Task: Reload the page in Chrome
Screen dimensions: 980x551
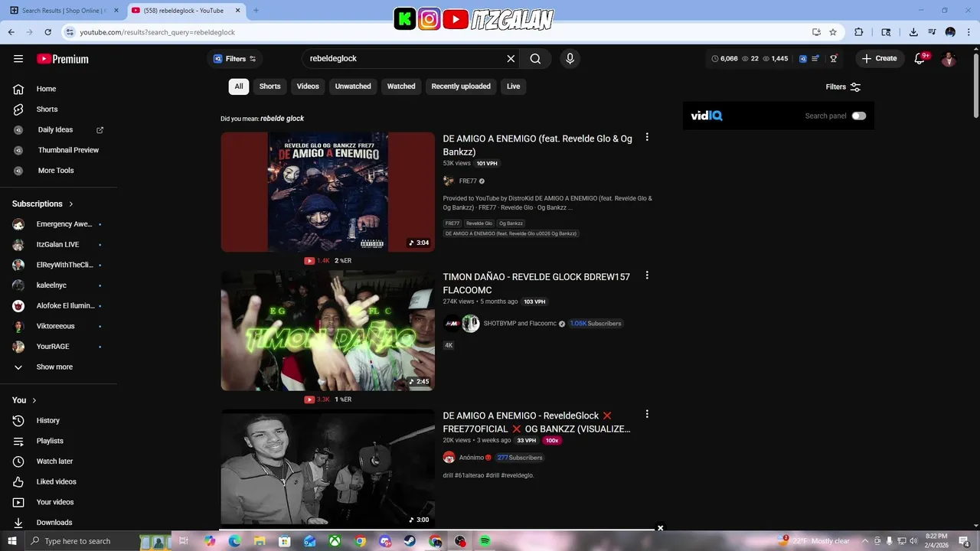Action: click(47, 32)
